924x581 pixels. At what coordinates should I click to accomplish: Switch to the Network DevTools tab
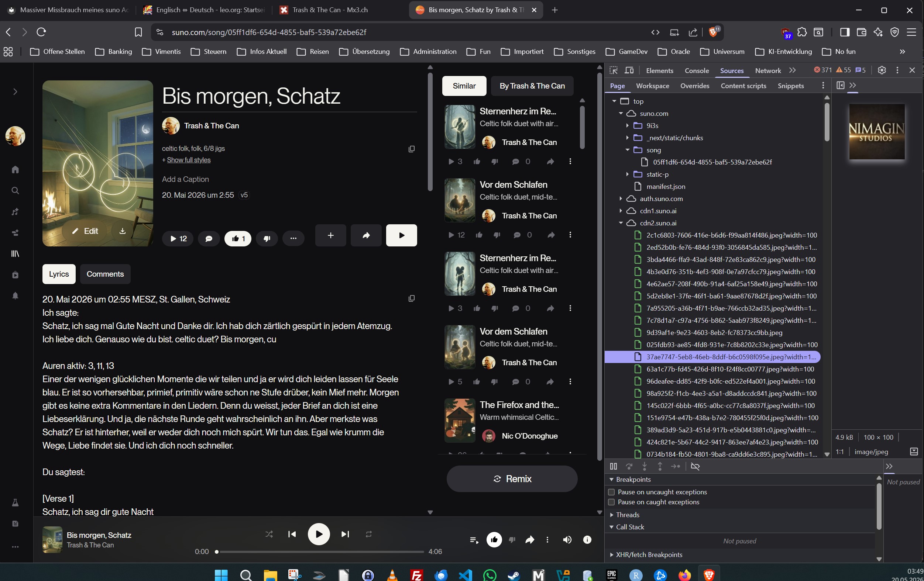pyautogui.click(x=767, y=70)
